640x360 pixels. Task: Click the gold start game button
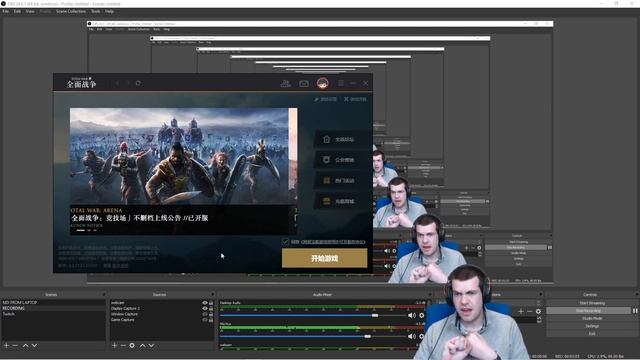324,258
